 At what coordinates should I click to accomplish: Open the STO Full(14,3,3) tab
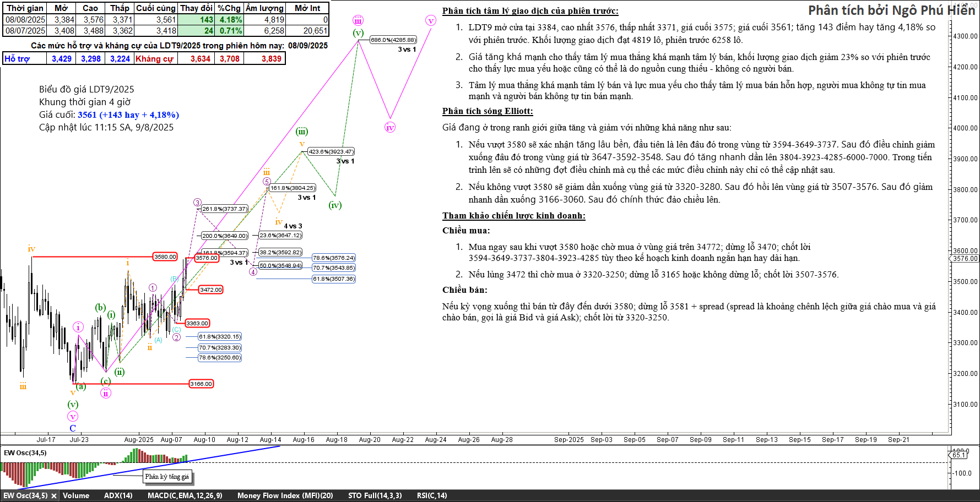point(375,495)
